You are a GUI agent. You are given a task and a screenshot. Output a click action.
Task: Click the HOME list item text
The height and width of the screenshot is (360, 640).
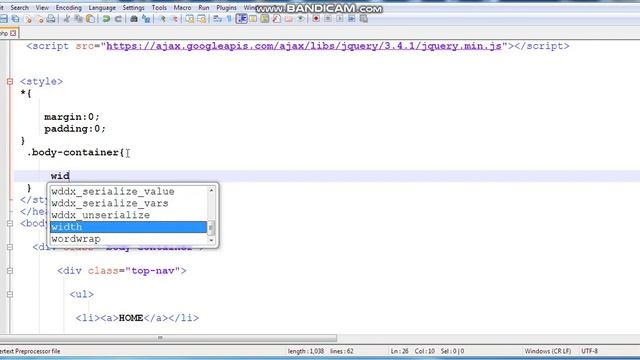[x=131, y=318]
